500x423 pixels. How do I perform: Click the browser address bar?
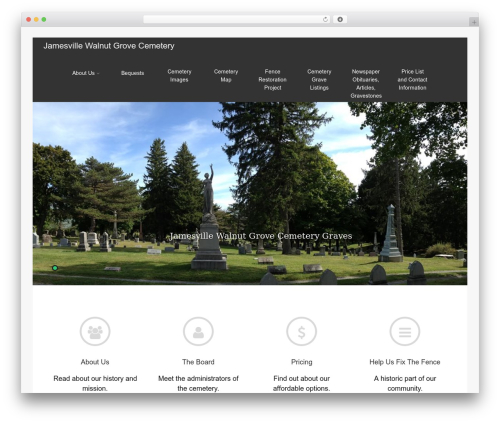click(233, 19)
